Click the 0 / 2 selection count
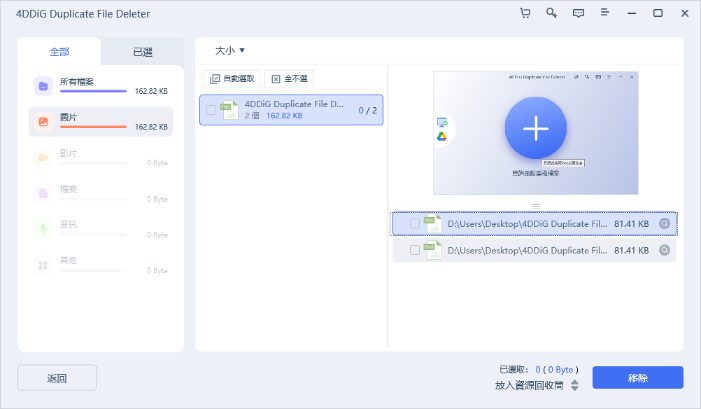 [367, 110]
